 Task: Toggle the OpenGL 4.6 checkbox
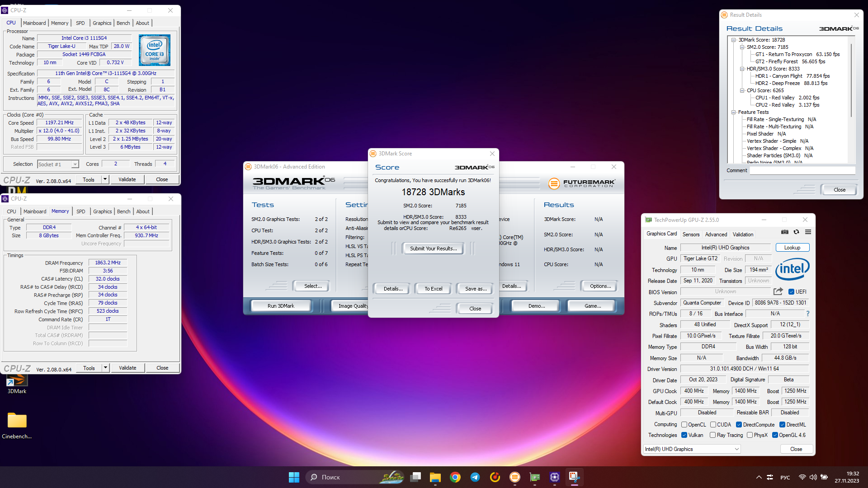[x=775, y=435]
